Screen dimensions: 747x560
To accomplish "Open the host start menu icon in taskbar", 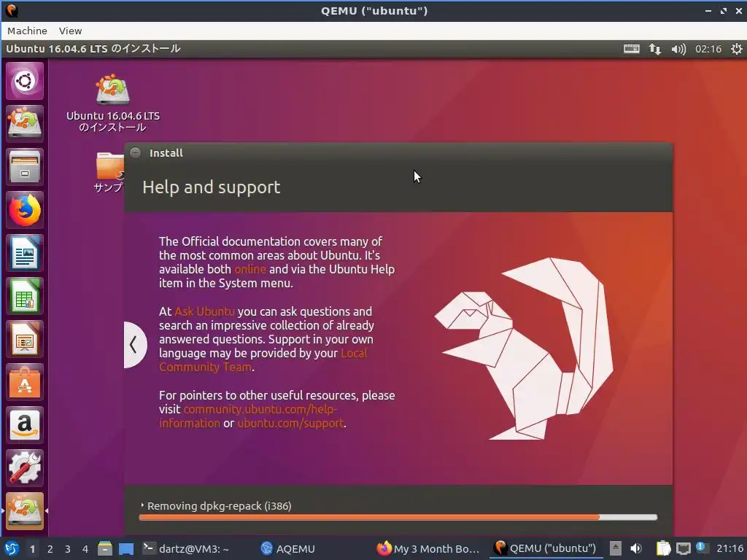I will (x=11, y=548).
